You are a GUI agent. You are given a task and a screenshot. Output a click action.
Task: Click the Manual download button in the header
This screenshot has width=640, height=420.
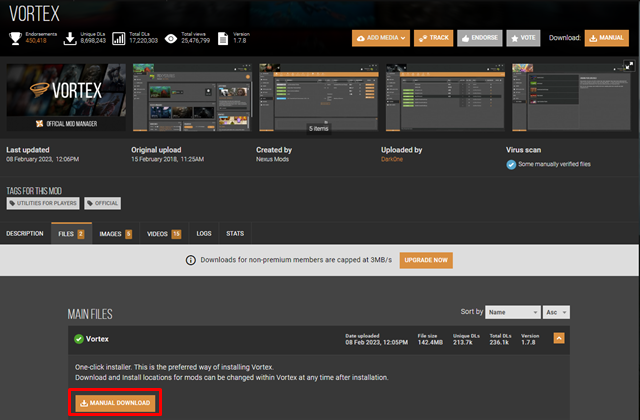(x=607, y=38)
